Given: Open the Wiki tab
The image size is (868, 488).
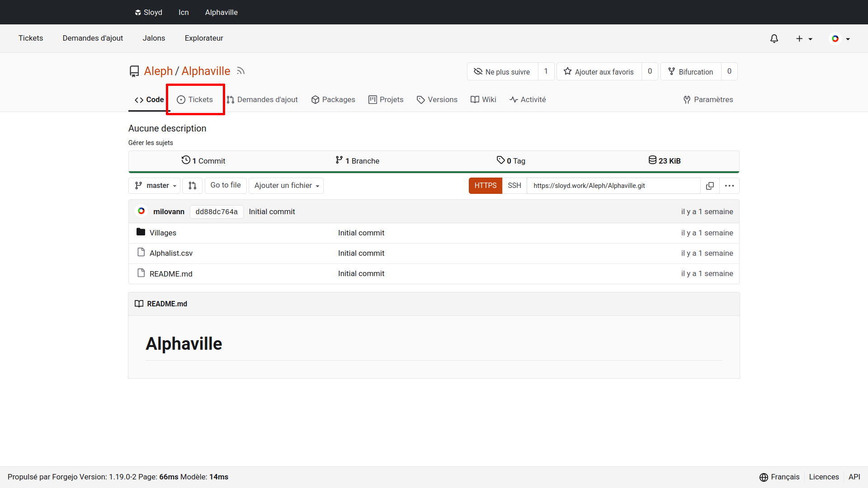Looking at the screenshot, I should 483,99.
